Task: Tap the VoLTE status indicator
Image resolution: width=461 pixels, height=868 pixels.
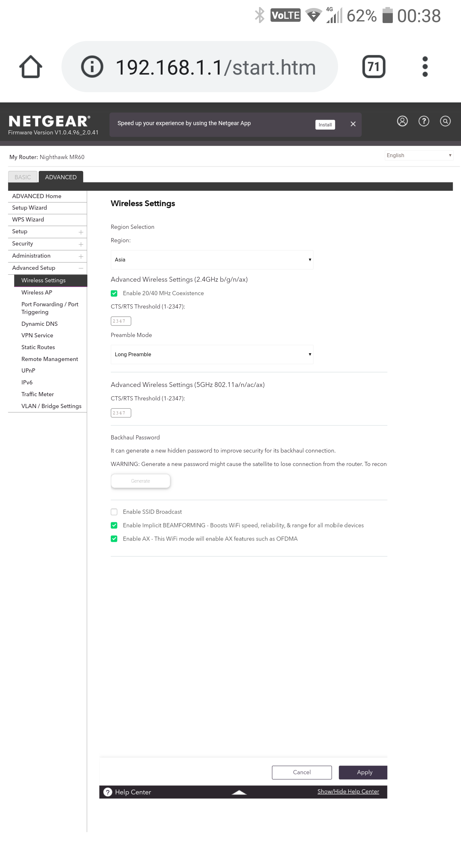Action: click(x=285, y=15)
